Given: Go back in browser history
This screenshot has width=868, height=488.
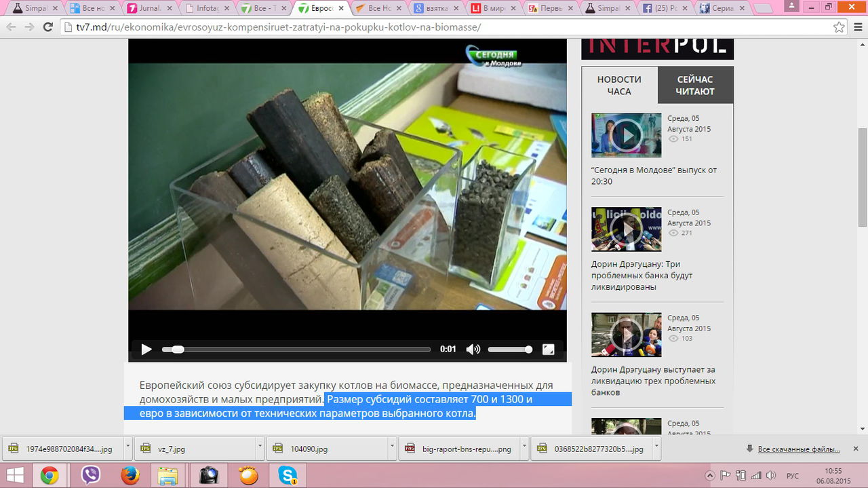Looking at the screenshot, I should point(11,27).
